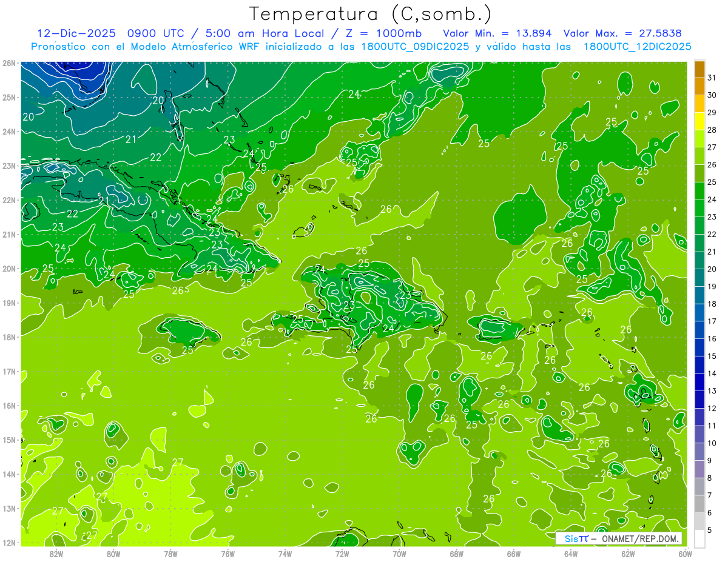Click the white legend swatch below 5

click(699, 538)
